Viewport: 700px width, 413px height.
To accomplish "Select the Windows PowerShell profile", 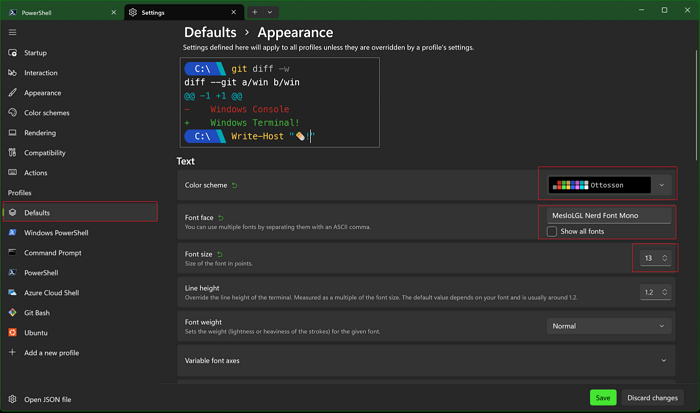I will pyautogui.click(x=80, y=233).
